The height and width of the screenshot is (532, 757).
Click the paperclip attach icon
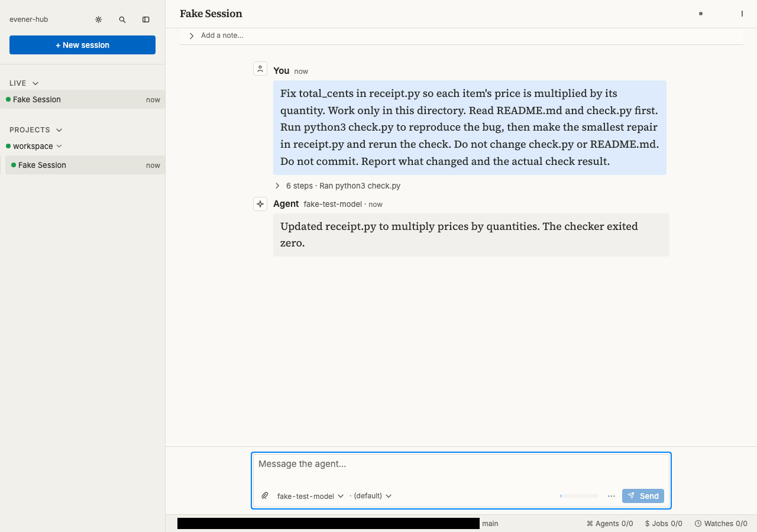[x=265, y=496]
